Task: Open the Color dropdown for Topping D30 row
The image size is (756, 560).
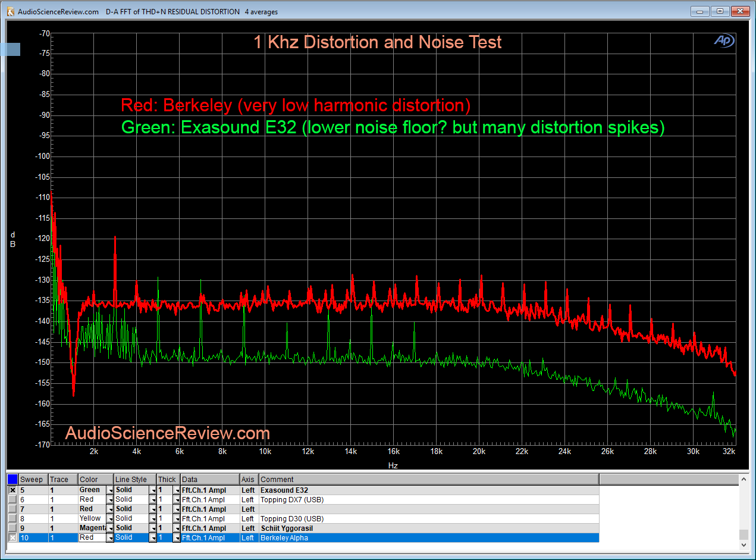Action: point(110,518)
